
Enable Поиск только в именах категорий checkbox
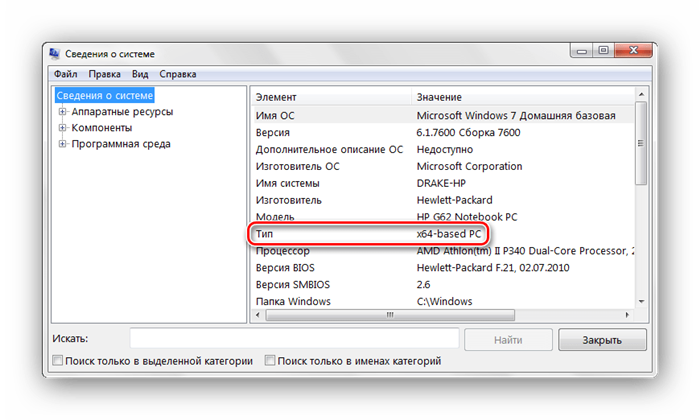coord(270,360)
